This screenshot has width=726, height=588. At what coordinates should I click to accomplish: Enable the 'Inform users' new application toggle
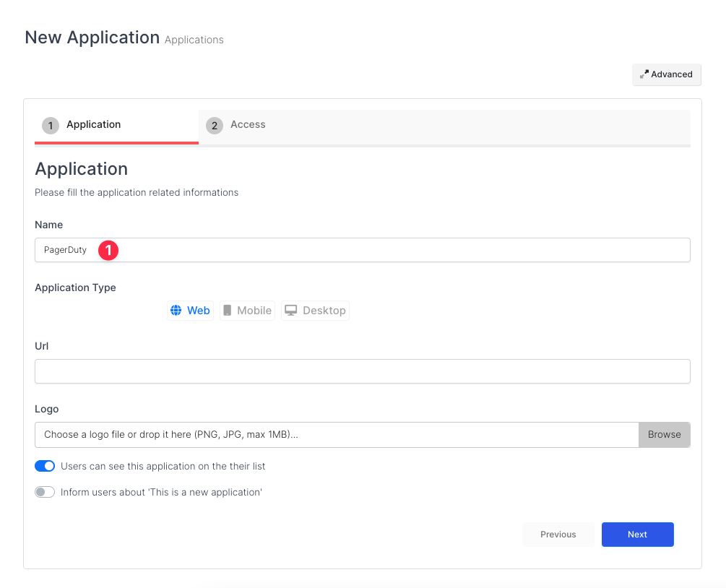45,492
